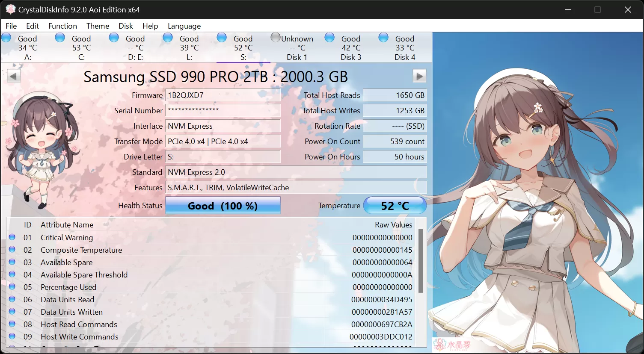Click the Good (100 %) health status button
This screenshot has width=644, height=354.
coord(223,205)
